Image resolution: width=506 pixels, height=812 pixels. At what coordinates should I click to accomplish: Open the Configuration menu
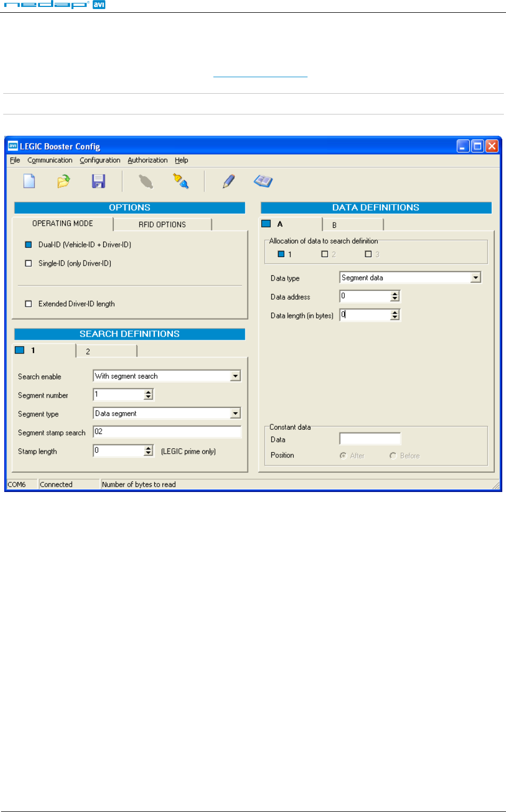pos(100,160)
